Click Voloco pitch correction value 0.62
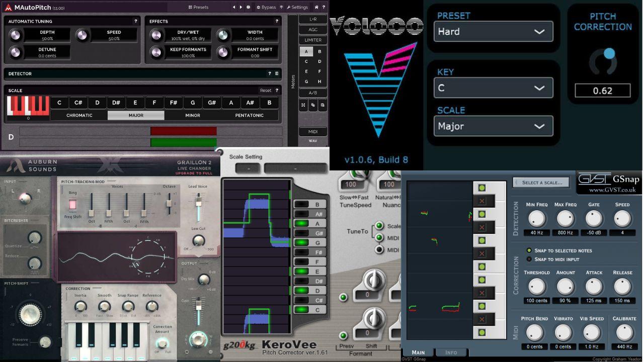This screenshot has height=362, width=644. point(603,90)
